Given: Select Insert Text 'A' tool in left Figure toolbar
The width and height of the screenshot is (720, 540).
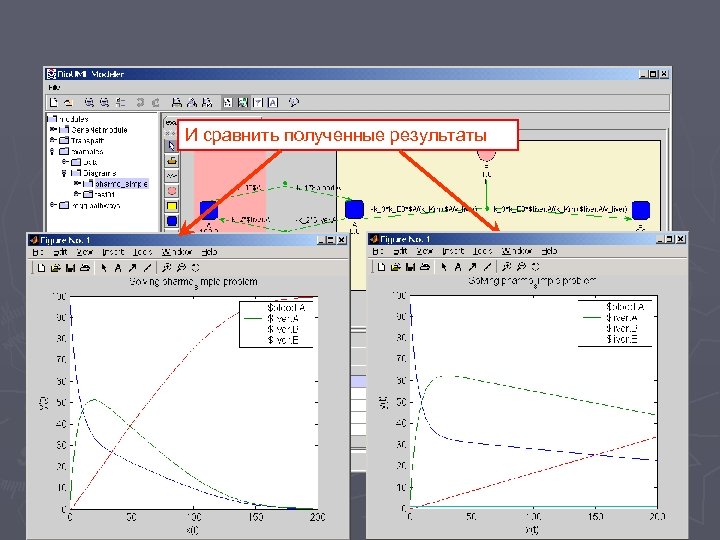Looking at the screenshot, I should [118, 268].
